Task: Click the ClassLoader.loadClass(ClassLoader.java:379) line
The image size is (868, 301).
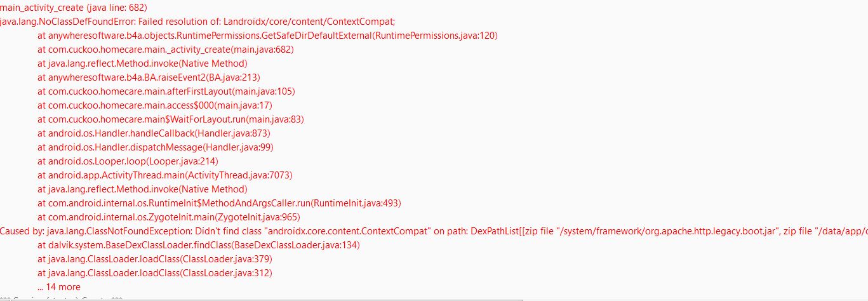Action: pos(155,259)
